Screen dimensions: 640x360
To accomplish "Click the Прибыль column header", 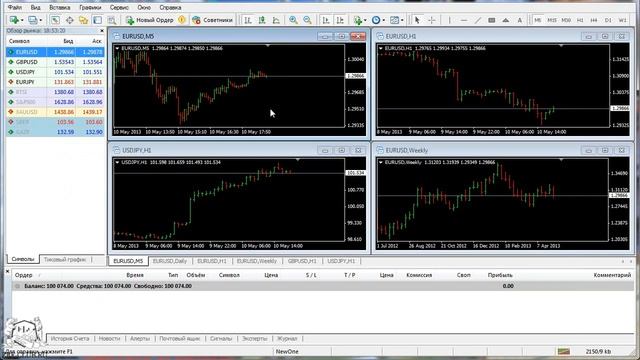I will (x=500, y=275).
